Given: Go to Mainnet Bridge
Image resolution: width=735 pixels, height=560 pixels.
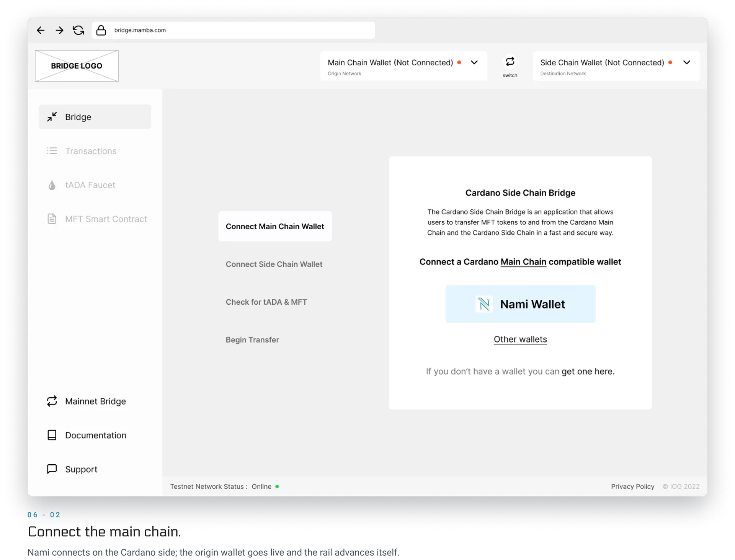Looking at the screenshot, I should pyautogui.click(x=95, y=401).
